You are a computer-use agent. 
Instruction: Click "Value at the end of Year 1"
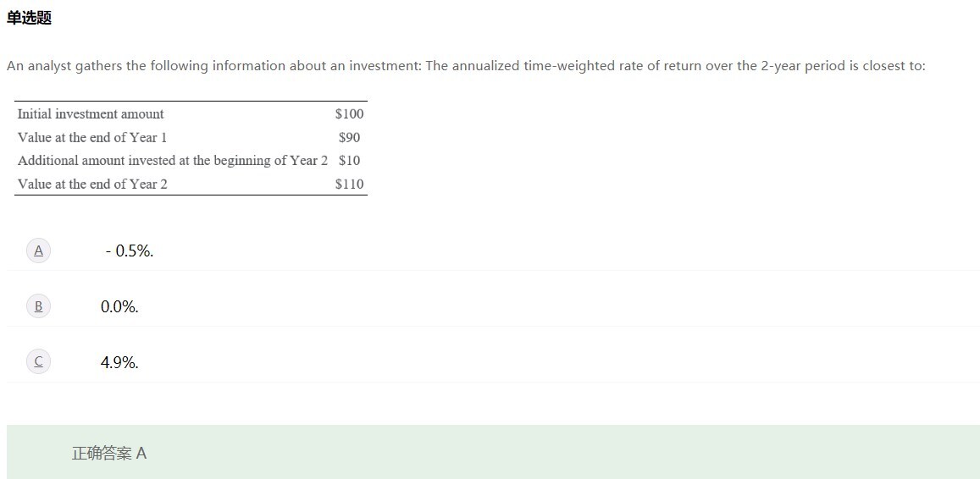tap(92, 137)
